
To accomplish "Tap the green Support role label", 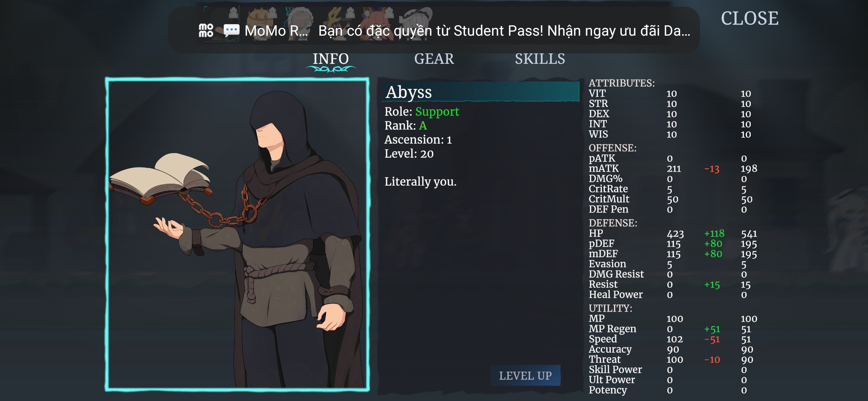I will 437,111.
